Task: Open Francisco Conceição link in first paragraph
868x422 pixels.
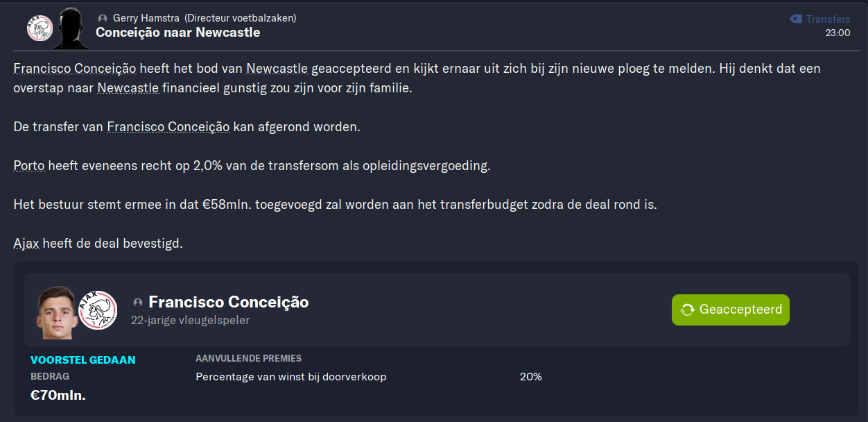Action: point(75,69)
